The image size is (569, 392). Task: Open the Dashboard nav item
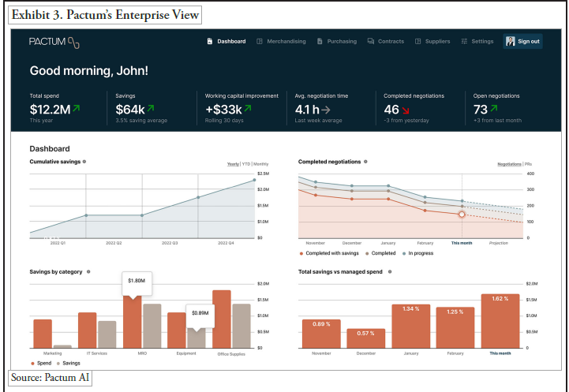(x=226, y=41)
